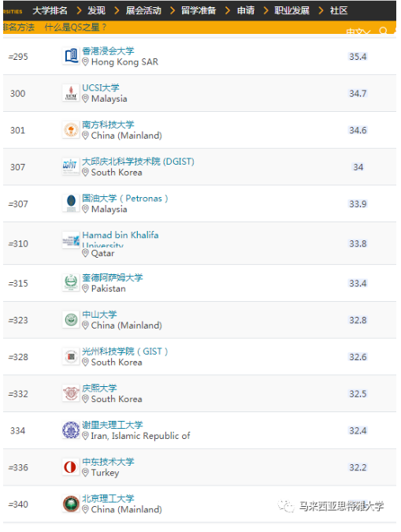Image resolution: width=401 pixels, height=532 pixels.
Task: Expand the 大学排名 menu chevron
Action: point(79,10)
